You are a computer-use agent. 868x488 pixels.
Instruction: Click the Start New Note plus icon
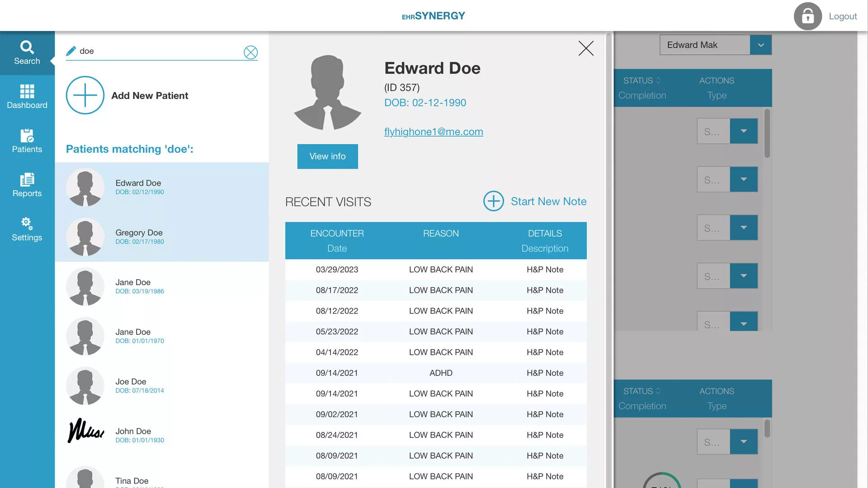pyautogui.click(x=493, y=201)
